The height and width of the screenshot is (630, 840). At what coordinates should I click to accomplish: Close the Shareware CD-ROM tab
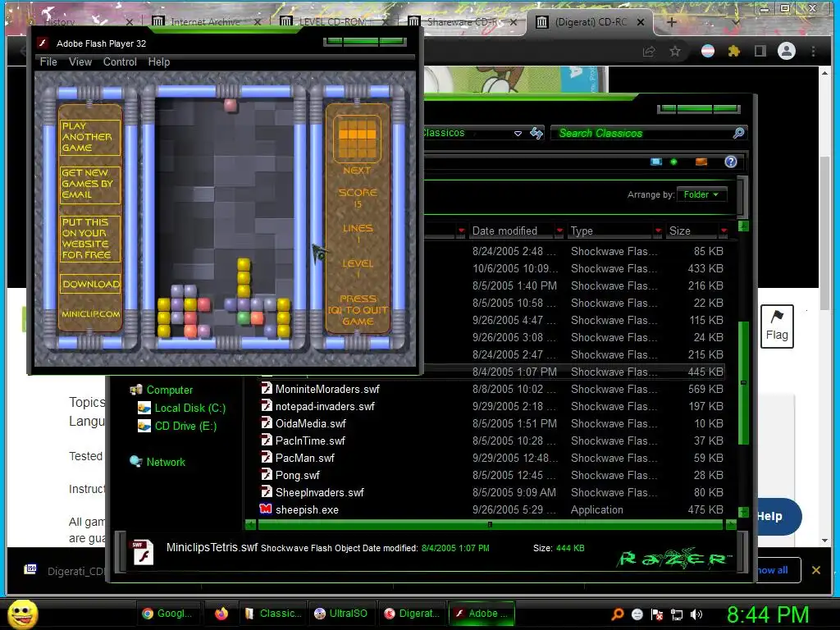click(514, 22)
